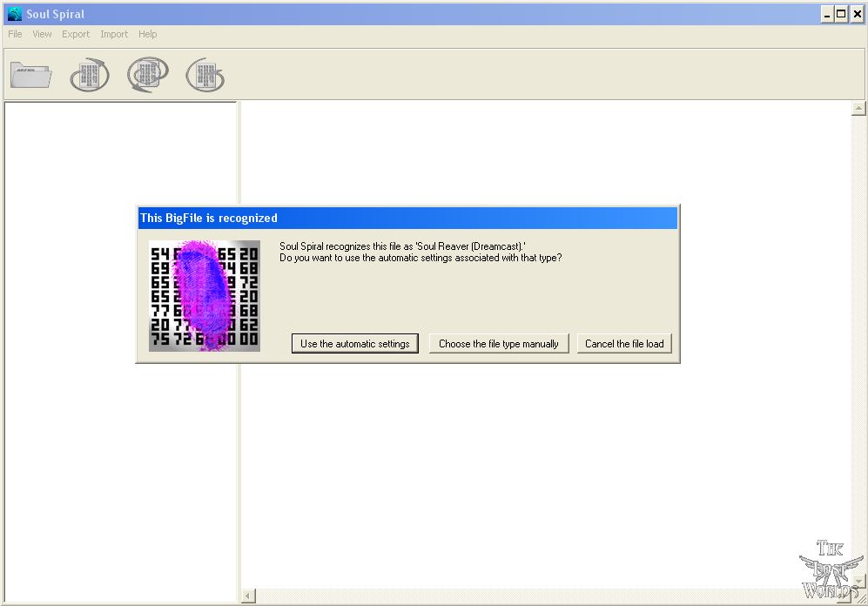
Task: Open the Help menu
Action: [x=148, y=34]
